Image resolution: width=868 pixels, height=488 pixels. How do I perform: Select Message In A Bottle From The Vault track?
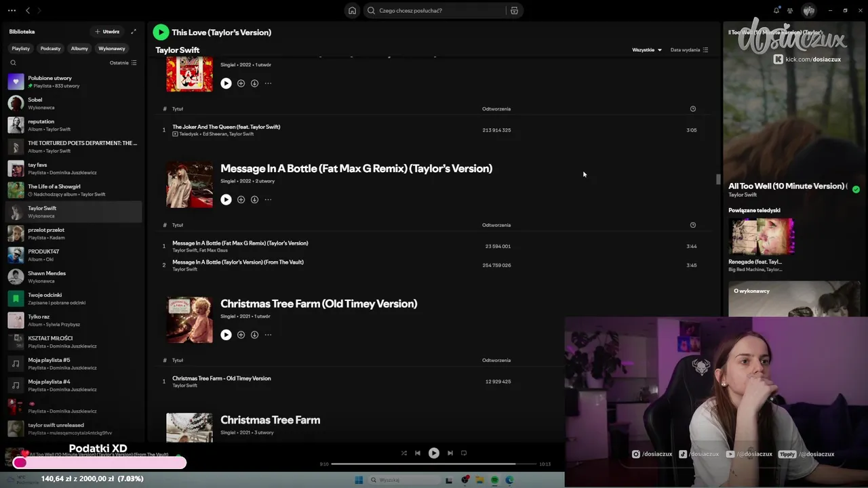tap(238, 262)
